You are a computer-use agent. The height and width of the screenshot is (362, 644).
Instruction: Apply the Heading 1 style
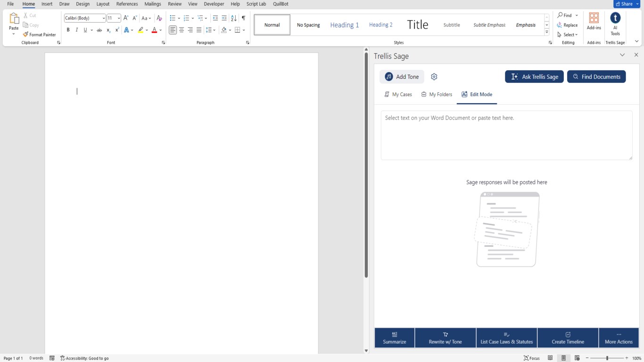pos(345,25)
